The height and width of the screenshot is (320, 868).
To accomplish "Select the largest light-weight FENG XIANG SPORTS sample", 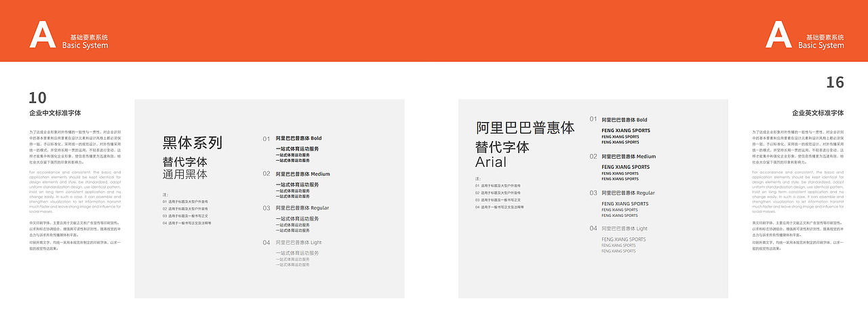I will 624,239.
